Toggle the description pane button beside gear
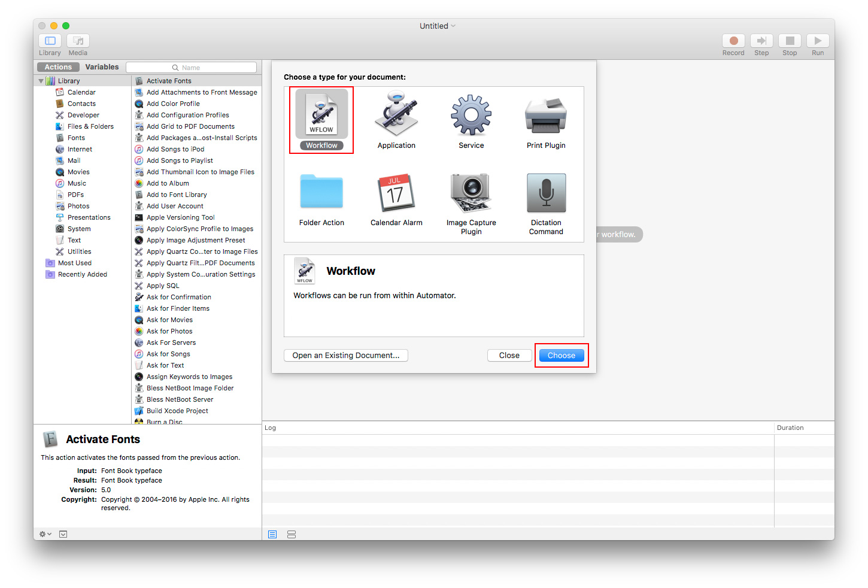Screen dimensions: 868x588 [63, 534]
